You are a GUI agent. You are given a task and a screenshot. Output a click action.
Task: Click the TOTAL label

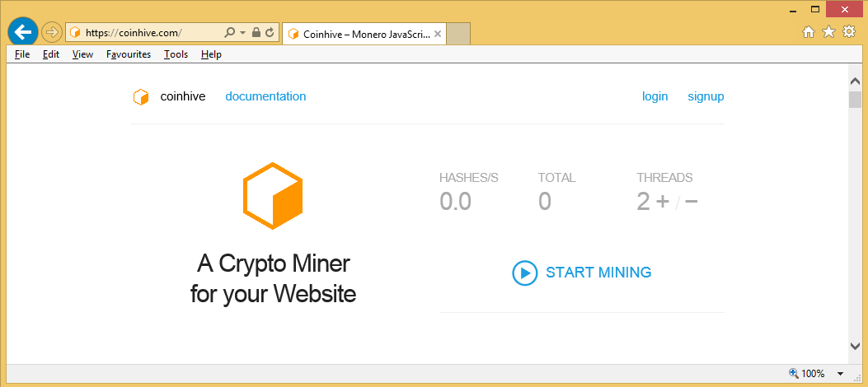coord(557,178)
